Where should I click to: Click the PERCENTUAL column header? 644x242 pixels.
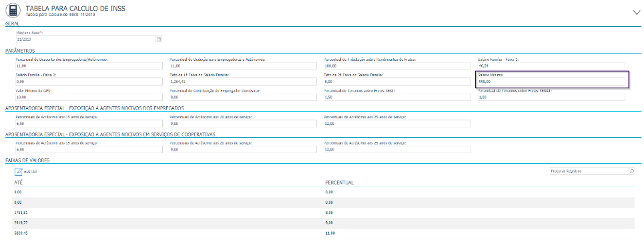click(340, 183)
